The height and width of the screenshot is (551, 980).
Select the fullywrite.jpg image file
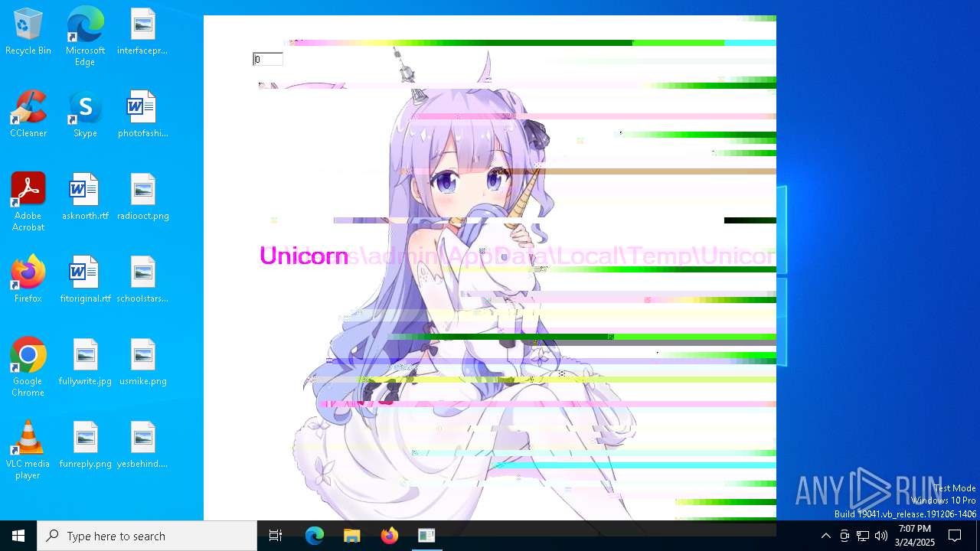(x=85, y=363)
